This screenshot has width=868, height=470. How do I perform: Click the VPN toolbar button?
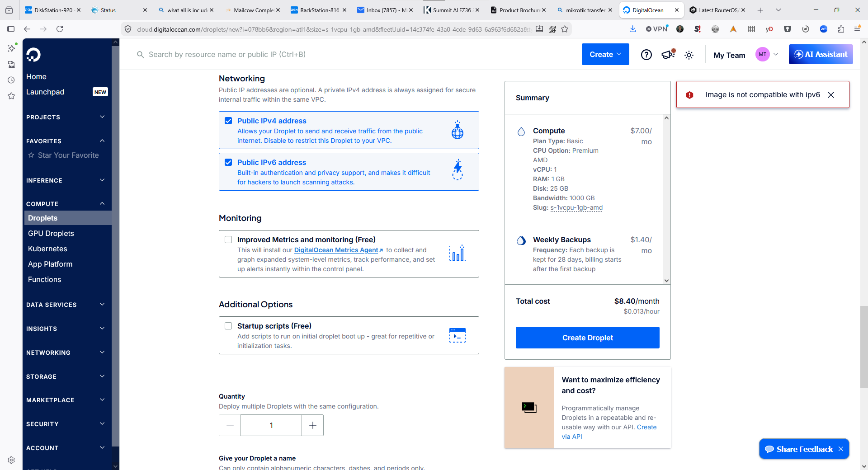[657, 29]
